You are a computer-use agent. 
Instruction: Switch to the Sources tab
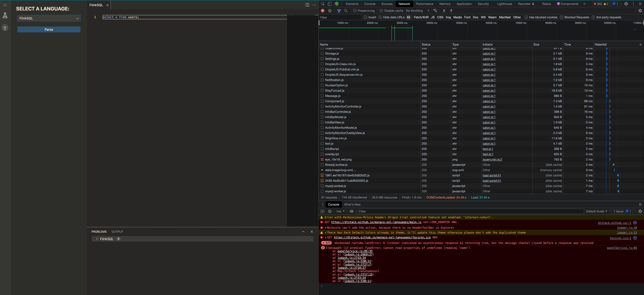[387, 4]
